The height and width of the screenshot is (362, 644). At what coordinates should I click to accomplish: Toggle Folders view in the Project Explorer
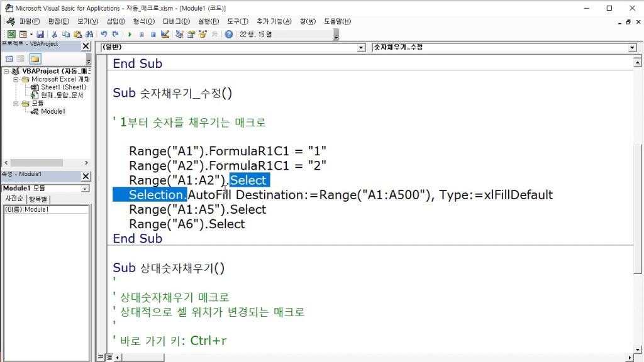click(35, 58)
